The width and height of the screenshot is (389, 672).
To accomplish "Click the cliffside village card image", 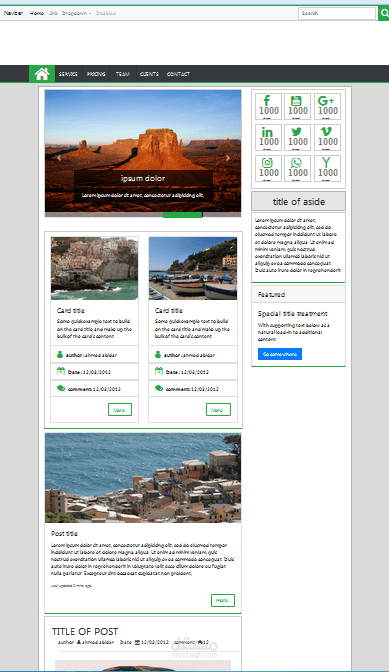I will coord(94,268).
